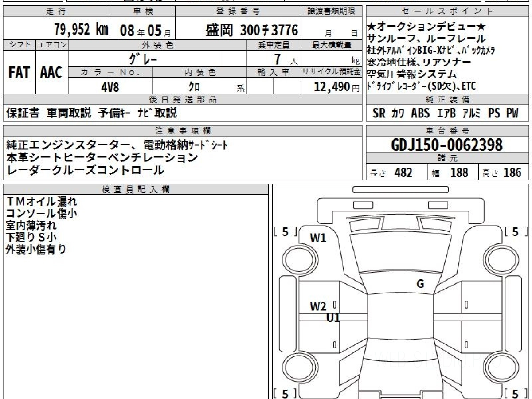Image resolution: width=532 pixels, height=399 pixels.
Task: Select the equipment line SR カワ ABS
Action: click(446, 113)
